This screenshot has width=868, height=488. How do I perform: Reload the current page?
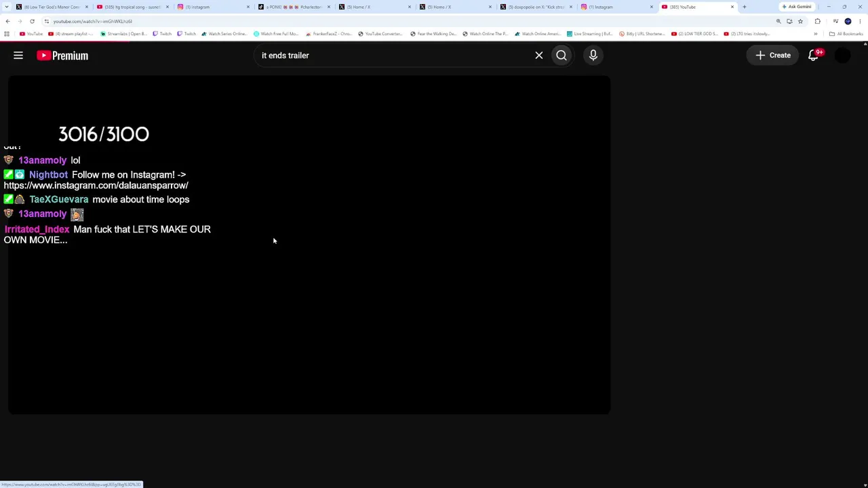click(32, 21)
